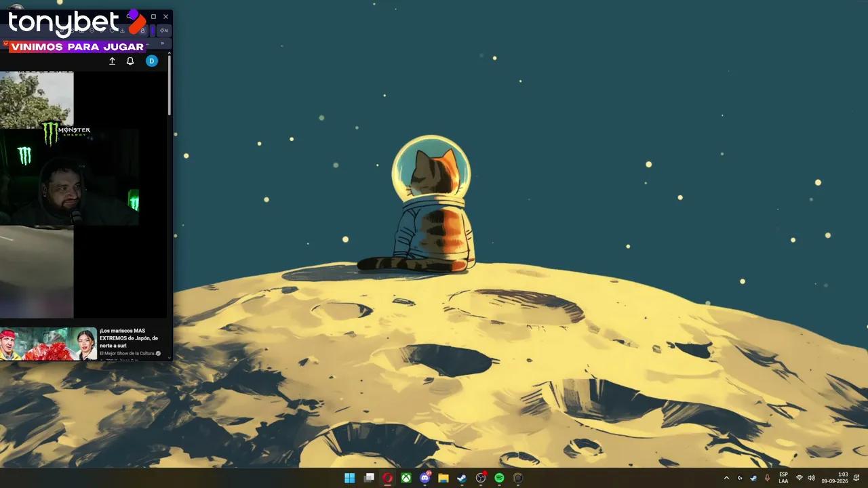Expand the double-chevron overflow in the Opera bar

162,43
